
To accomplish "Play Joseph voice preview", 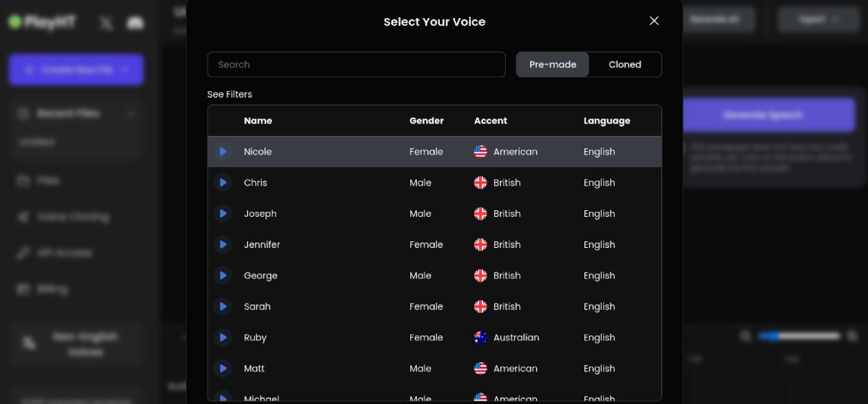I will [x=223, y=214].
